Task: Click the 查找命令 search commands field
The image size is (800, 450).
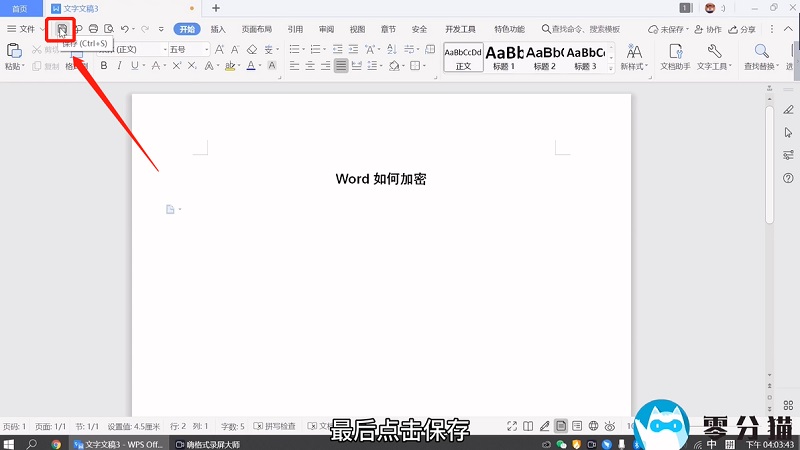Action: point(585,30)
